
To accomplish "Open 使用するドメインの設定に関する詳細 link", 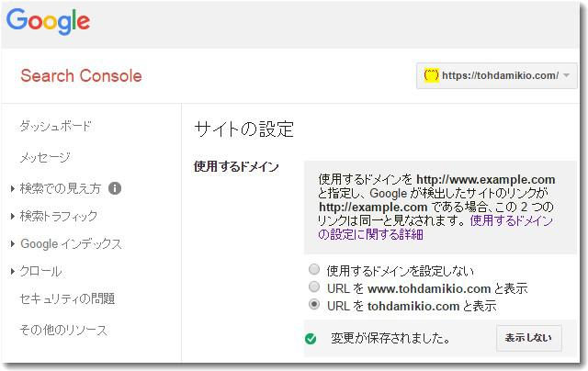I will point(435,228).
